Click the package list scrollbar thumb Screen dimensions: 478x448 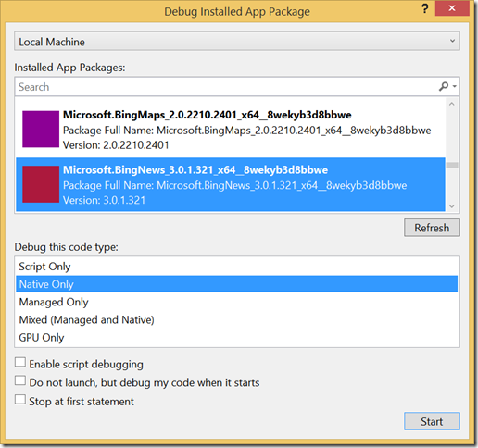tap(452, 166)
